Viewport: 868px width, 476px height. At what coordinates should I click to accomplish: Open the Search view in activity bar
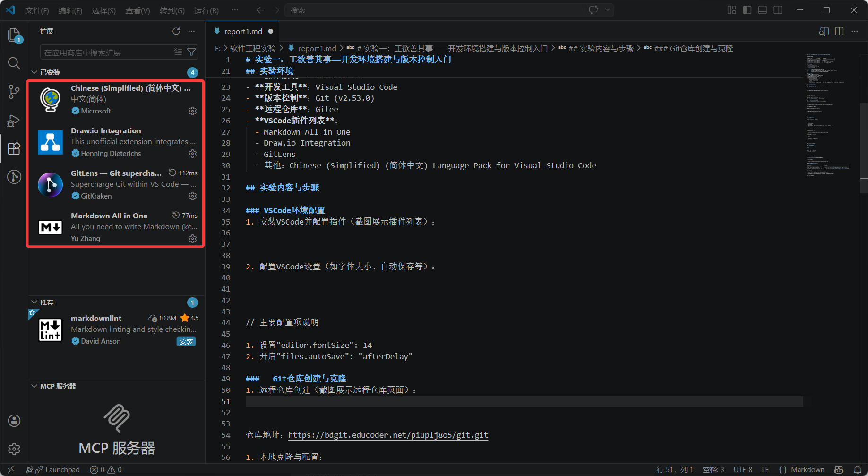pyautogui.click(x=14, y=63)
